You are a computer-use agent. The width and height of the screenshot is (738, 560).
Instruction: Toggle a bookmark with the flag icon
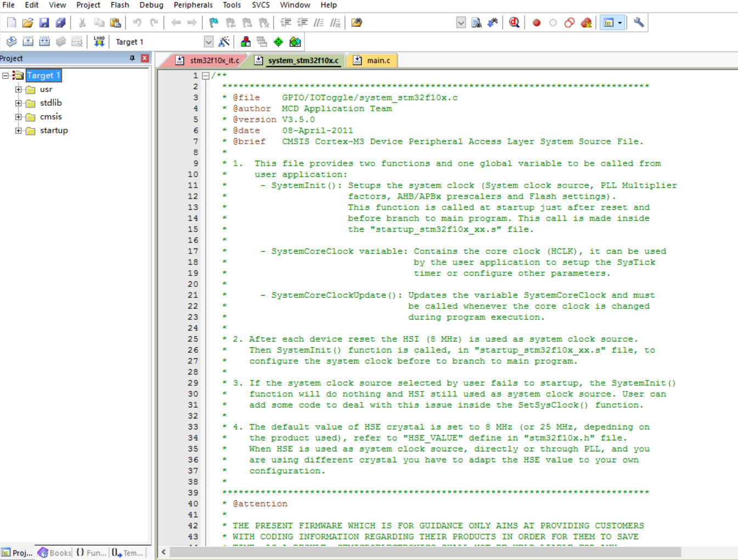(x=214, y=22)
